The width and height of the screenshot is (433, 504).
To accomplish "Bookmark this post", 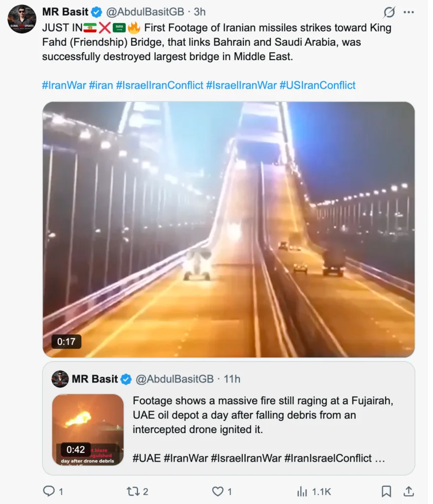I will [387, 491].
